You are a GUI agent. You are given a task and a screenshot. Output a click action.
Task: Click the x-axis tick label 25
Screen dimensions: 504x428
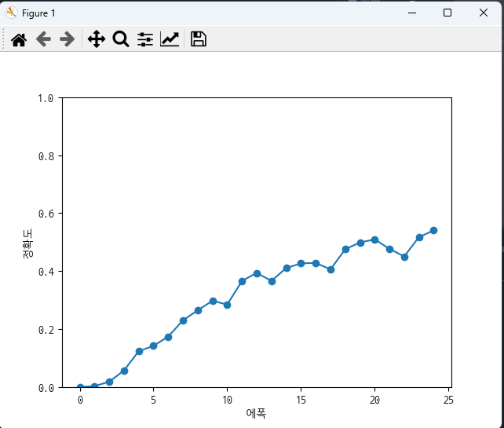point(448,400)
